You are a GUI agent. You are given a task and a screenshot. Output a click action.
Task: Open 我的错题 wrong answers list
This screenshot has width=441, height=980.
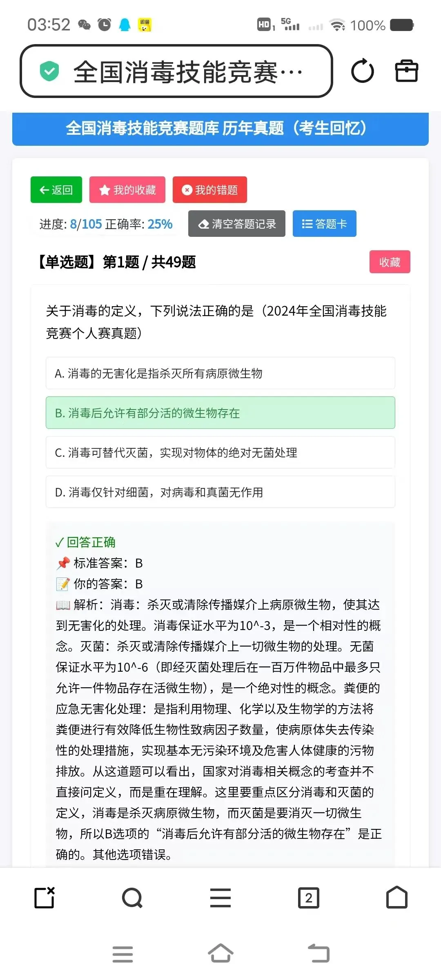click(210, 190)
